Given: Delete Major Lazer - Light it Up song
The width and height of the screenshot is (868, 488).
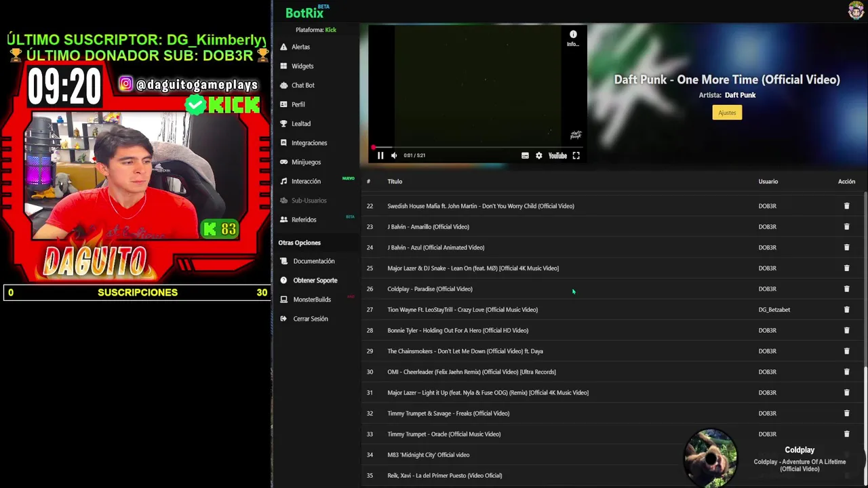Looking at the screenshot, I should point(846,392).
